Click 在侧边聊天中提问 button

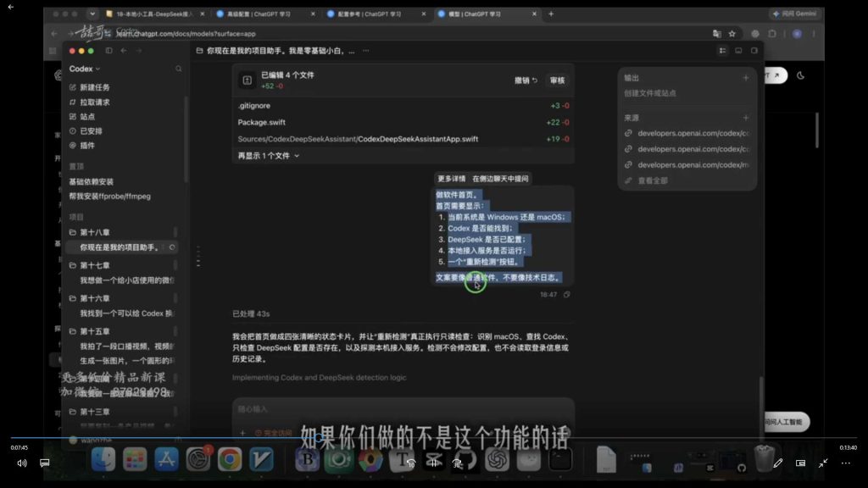[500, 179]
